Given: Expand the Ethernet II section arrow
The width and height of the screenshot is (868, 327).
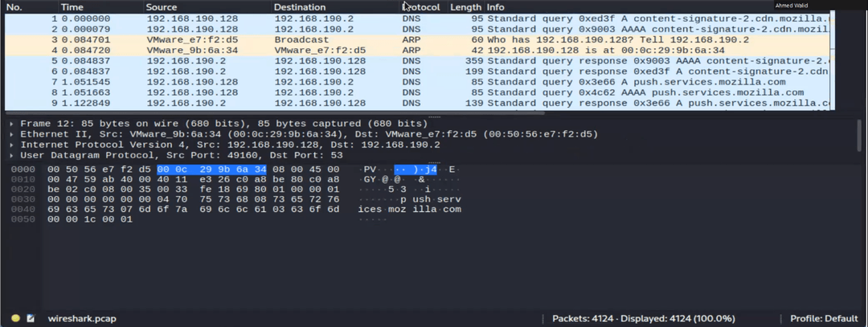Looking at the screenshot, I should point(11,134).
